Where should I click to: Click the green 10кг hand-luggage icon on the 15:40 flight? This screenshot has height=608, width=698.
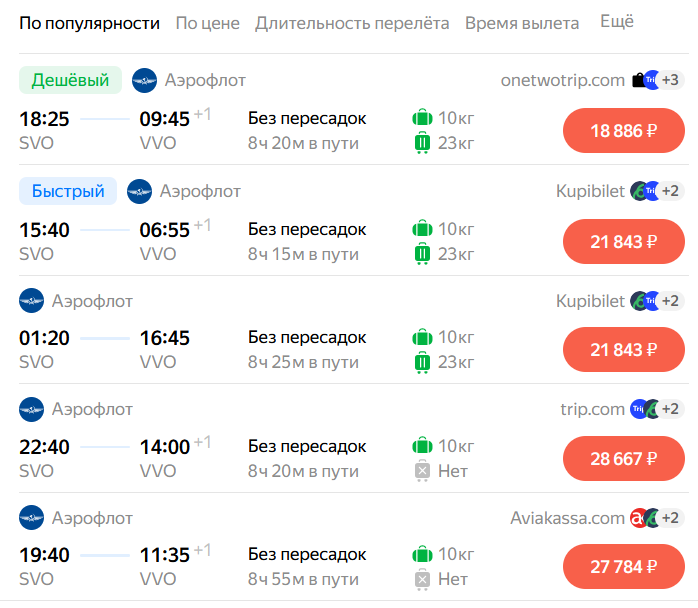coord(422,229)
